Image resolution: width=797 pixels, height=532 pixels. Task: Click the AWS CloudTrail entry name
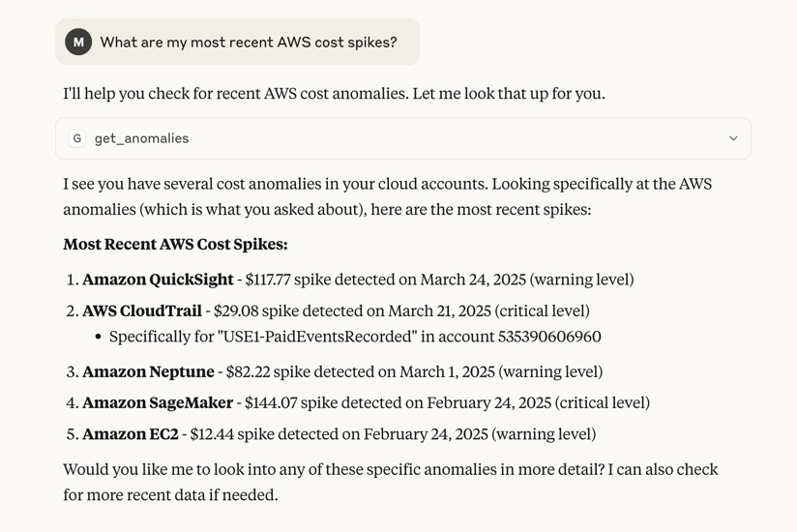pyautogui.click(x=142, y=310)
